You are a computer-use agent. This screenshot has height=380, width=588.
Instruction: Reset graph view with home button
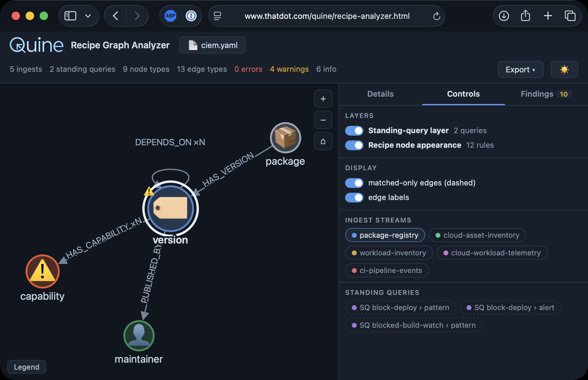pos(323,141)
